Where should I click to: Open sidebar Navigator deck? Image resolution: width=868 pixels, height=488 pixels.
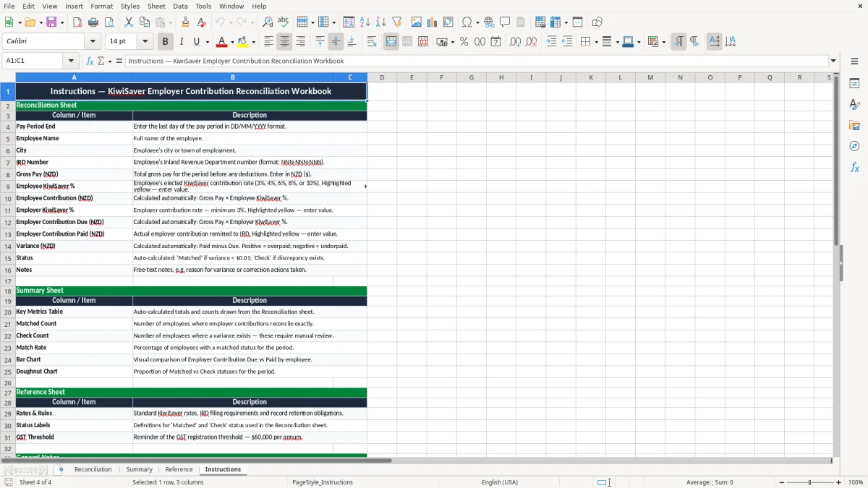pos(854,147)
